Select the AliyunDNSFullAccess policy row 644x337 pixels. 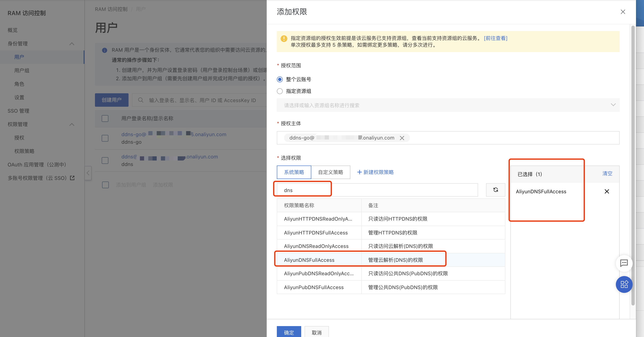click(391, 260)
